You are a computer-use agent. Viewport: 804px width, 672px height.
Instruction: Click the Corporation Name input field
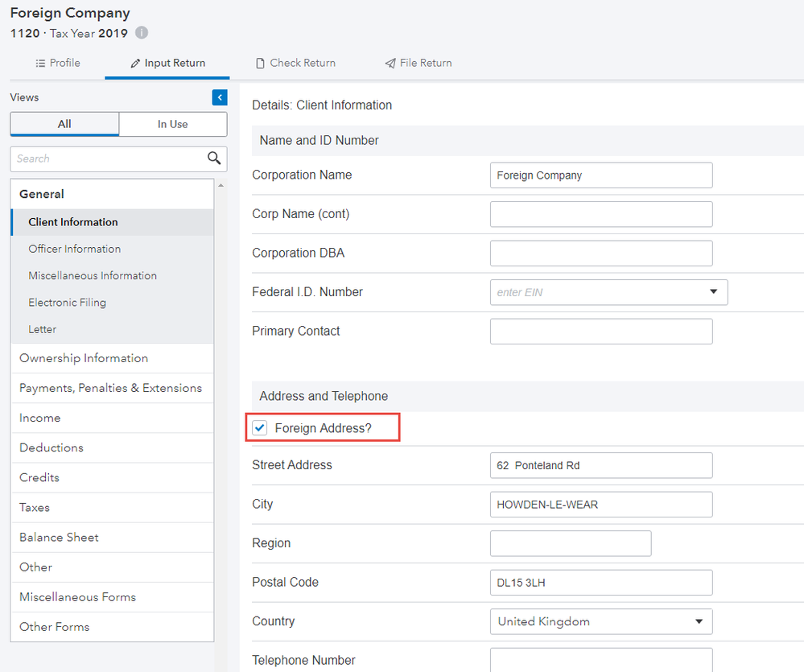[600, 175]
